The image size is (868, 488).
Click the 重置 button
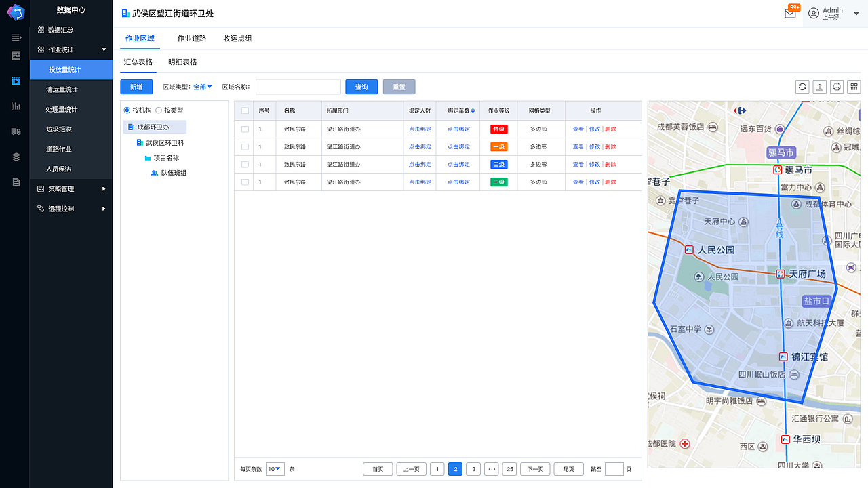coord(399,87)
